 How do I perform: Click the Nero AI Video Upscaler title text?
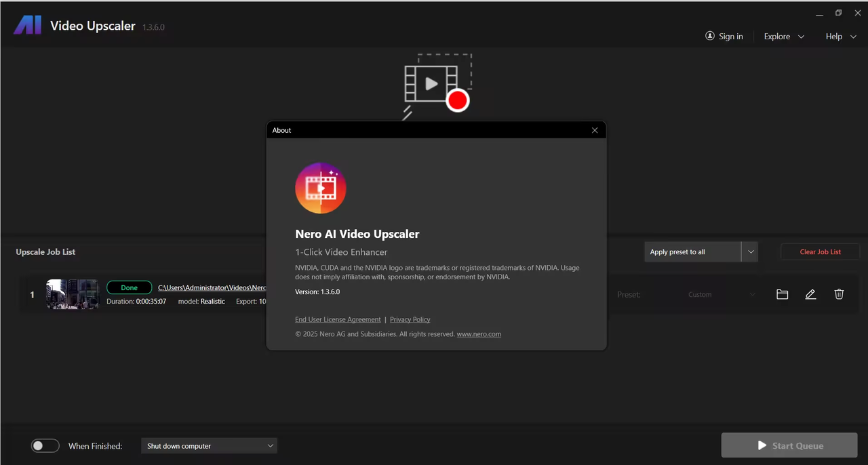pos(357,234)
